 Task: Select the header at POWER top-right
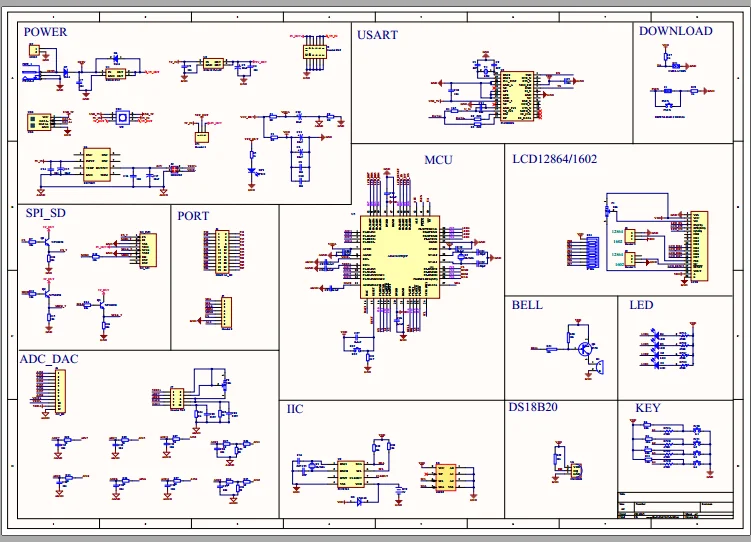pos(314,52)
